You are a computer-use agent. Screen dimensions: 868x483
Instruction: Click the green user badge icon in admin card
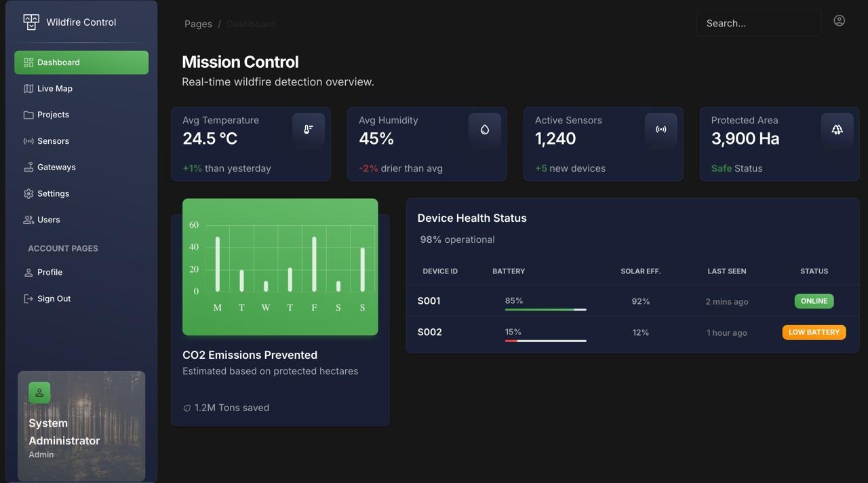coord(39,393)
